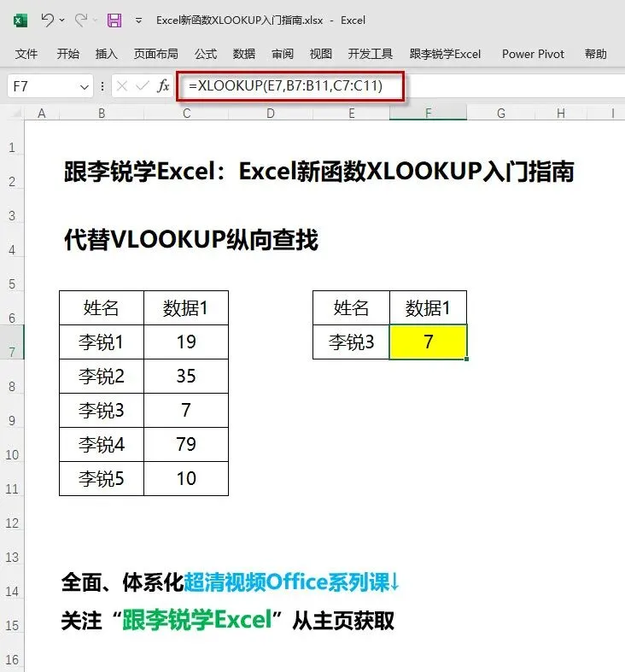Select the cell containing 李锐1
This screenshot has height=672, width=625.
click(x=102, y=342)
